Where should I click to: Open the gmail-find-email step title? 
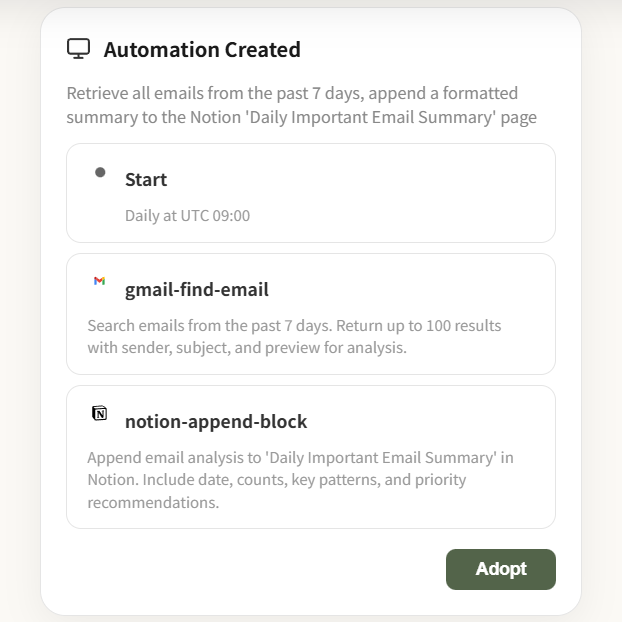pyautogui.click(x=197, y=290)
